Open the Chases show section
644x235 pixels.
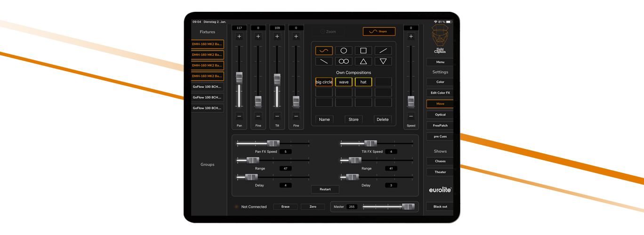tap(440, 161)
